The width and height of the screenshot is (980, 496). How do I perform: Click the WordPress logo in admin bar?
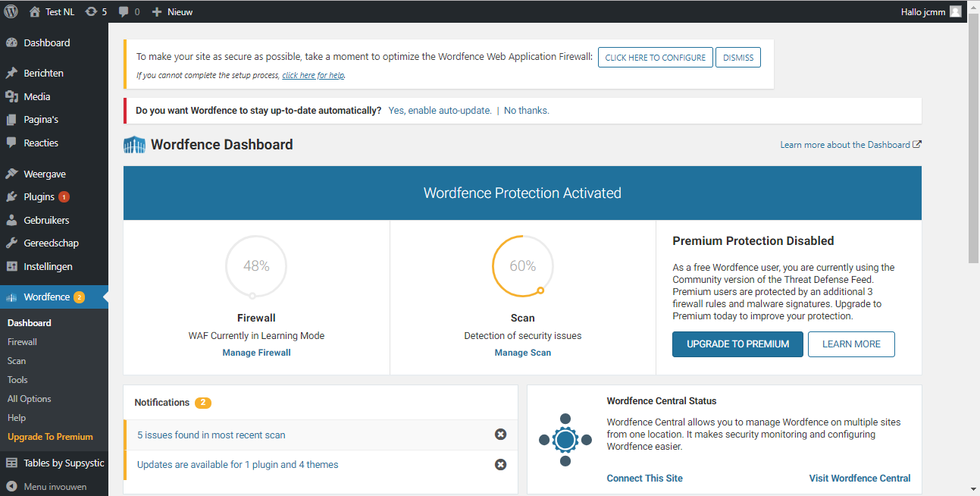tap(11, 11)
